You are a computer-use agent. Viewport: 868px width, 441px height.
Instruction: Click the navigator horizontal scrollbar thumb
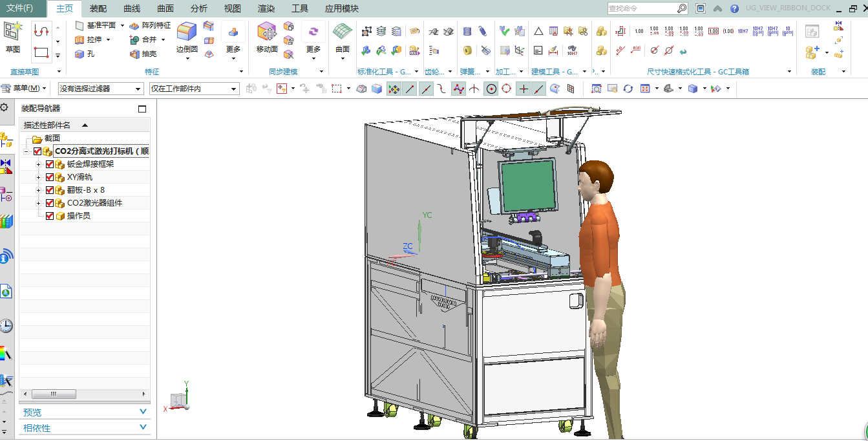(54, 394)
